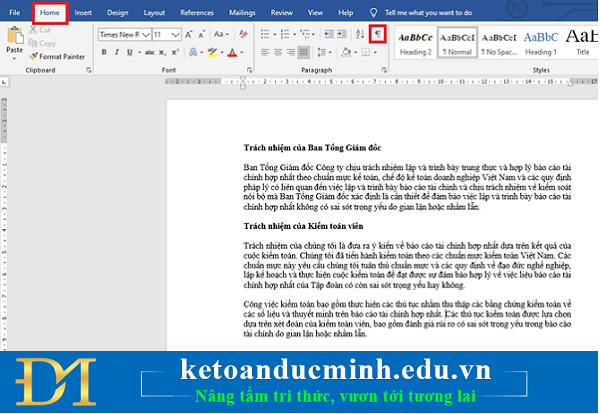Image resolution: width=600 pixels, height=414 pixels.
Task: Open the Review tab
Action: [282, 13]
